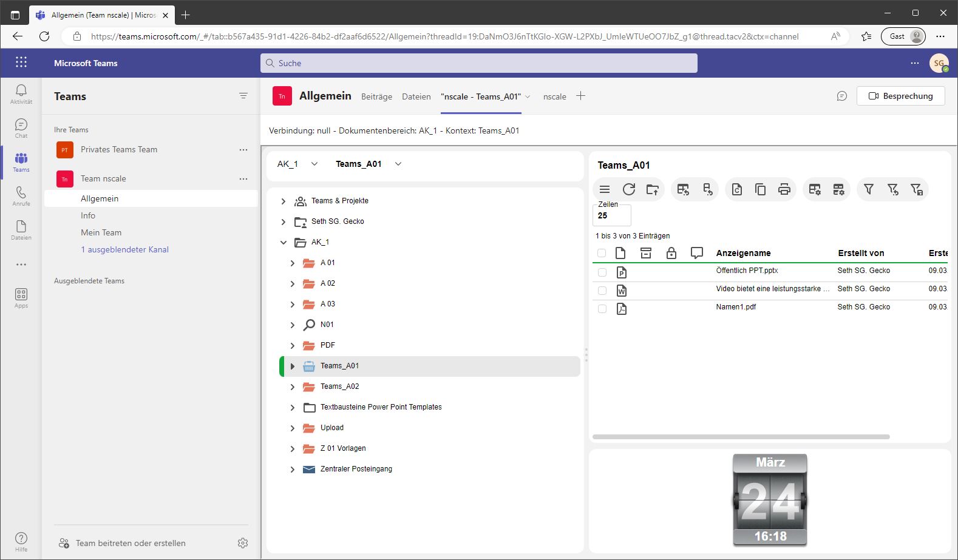Switch to the nscale tab

click(x=554, y=96)
